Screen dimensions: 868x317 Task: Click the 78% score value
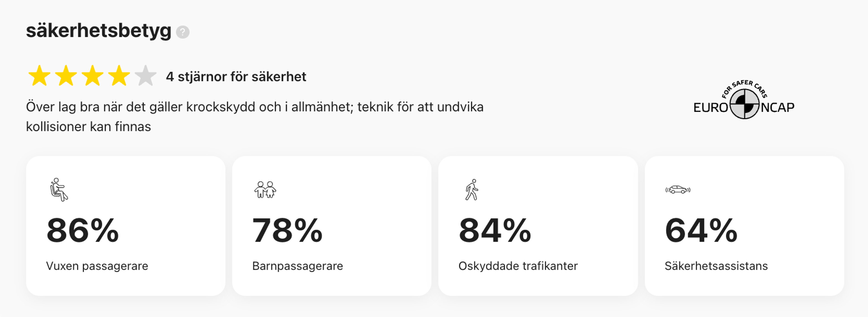coord(288,231)
